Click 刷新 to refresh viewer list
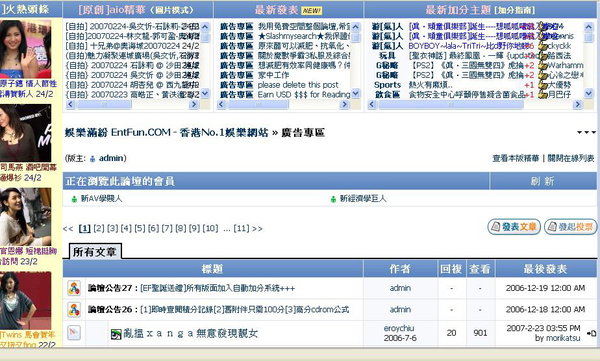Image resolution: width=600 pixels, height=361 pixels. point(543,181)
